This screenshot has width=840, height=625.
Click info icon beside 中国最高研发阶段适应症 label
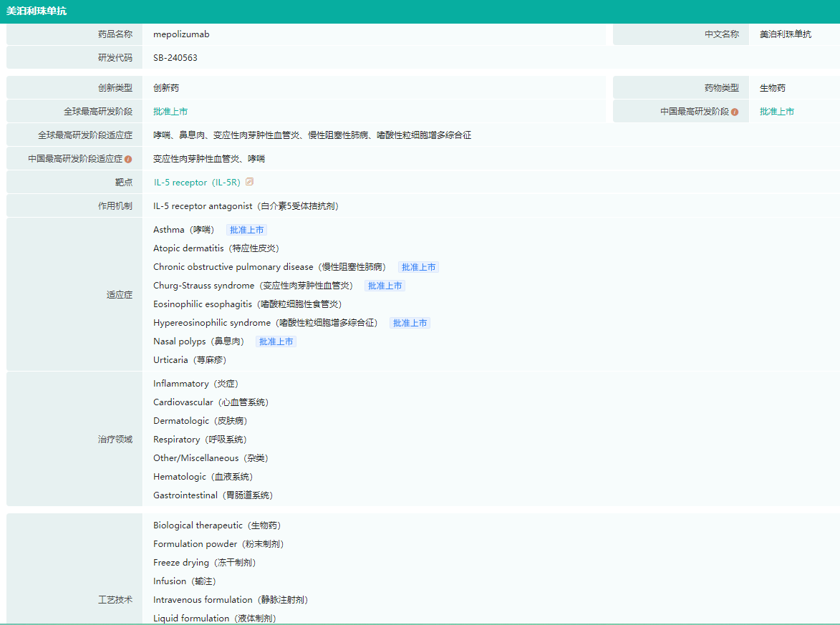click(x=128, y=159)
